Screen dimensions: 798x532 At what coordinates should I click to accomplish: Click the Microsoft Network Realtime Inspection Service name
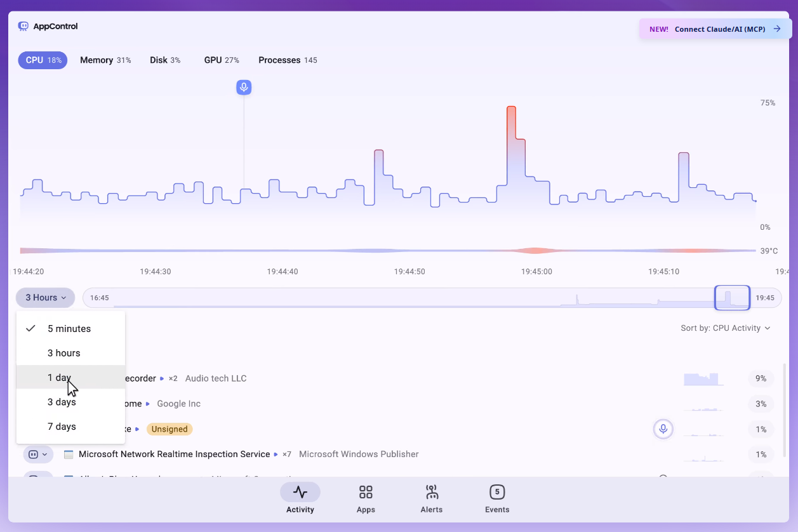coord(175,455)
